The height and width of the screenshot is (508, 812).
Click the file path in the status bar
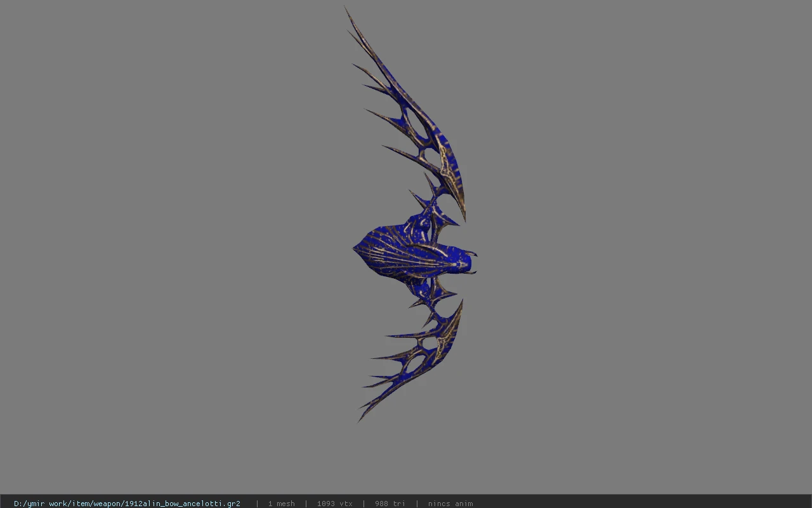(127, 504)
